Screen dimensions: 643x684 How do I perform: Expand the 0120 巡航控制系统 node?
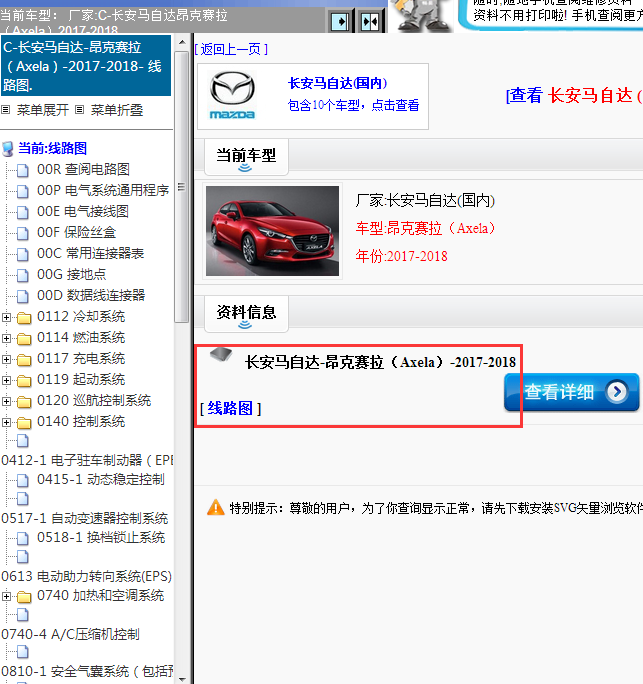coord(6,401)
